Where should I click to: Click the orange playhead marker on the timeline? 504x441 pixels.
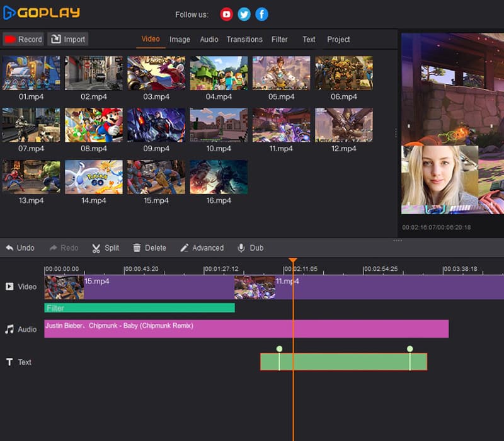pos(293,259)
